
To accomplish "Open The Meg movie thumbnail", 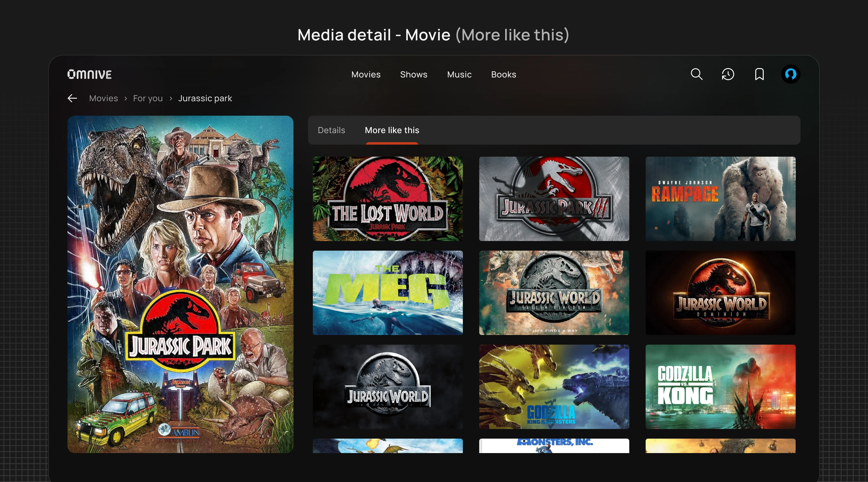I will [388, 293].
